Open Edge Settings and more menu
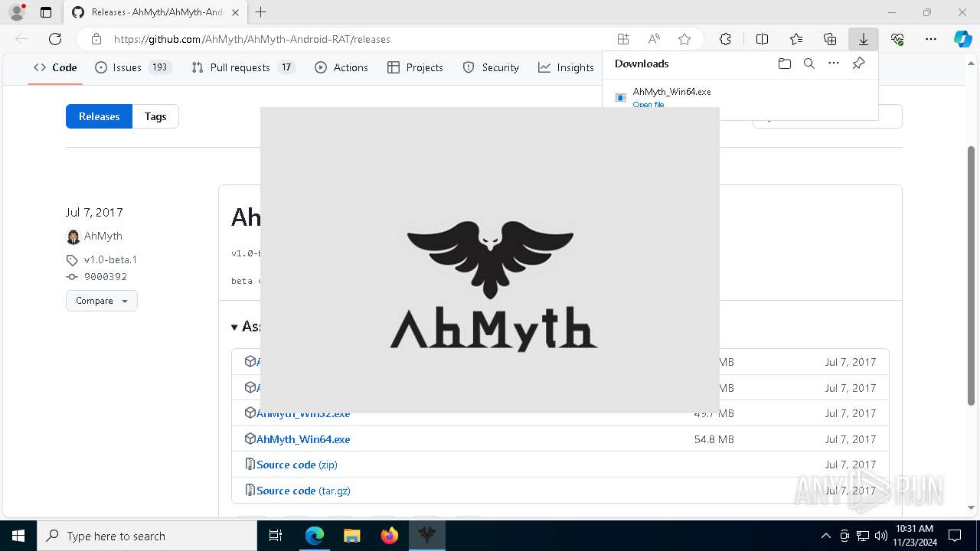 tap(931, 39)
